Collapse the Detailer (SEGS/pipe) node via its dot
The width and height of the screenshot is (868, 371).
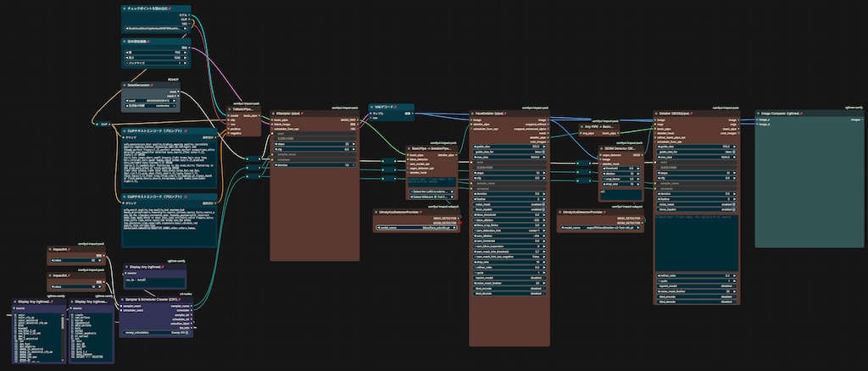click(x=656, y=113)
